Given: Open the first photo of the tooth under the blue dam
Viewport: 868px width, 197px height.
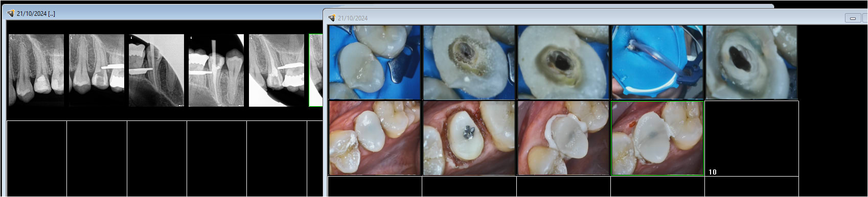Looking at the screenshot, I should click(375, 62).
